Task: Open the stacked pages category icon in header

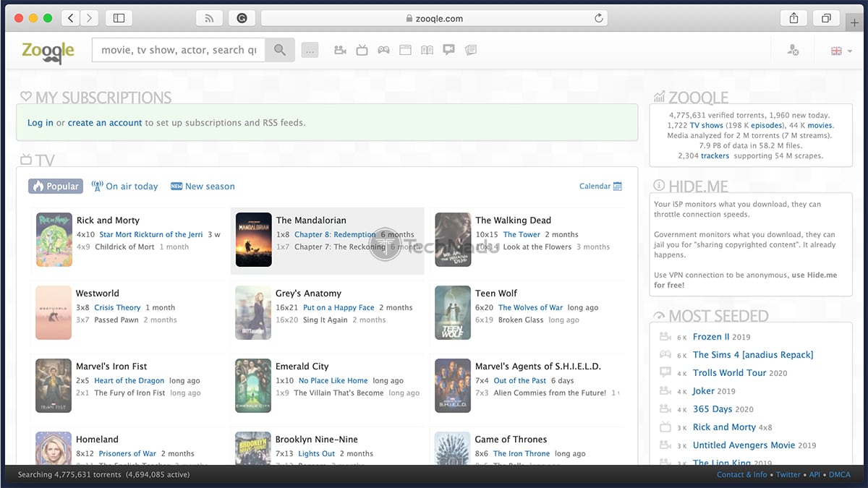Action: point(470,50)
